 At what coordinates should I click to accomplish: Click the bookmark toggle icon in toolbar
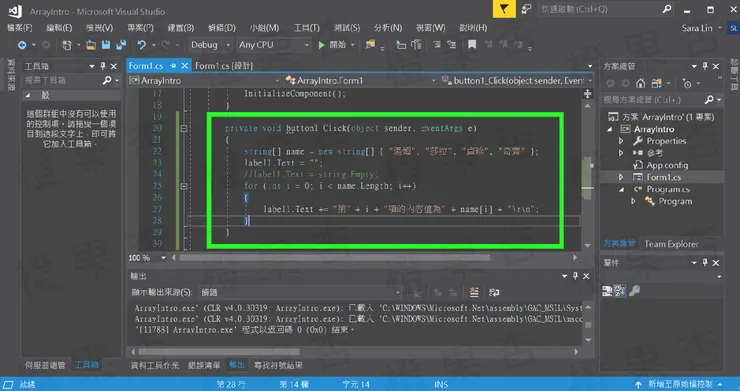tap(472, 44)
